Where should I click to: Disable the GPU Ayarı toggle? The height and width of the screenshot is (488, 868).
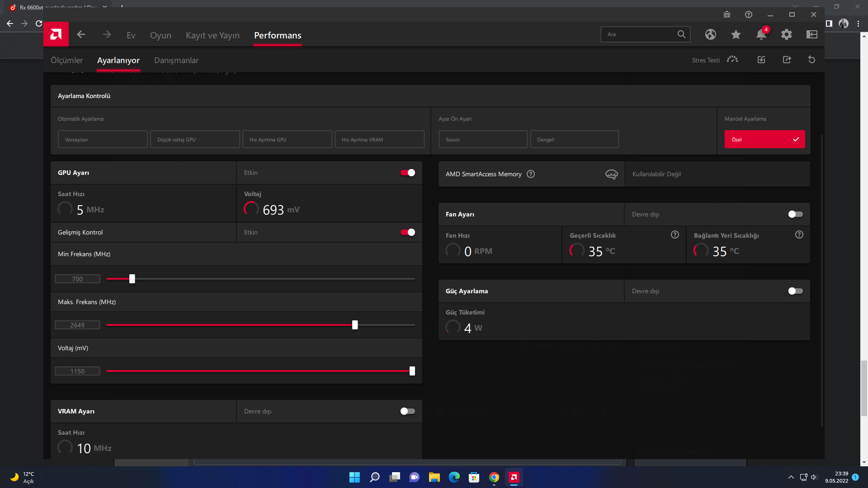pyautogui.click(x=407, y=173)
